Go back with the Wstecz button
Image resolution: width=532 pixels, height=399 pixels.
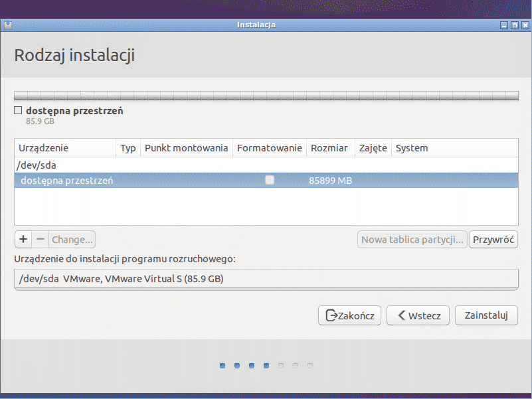418,316
